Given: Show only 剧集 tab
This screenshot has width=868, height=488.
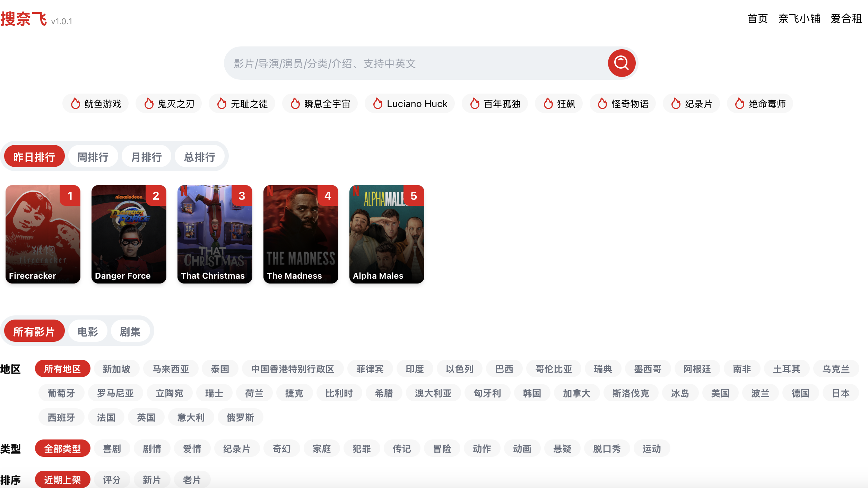Looking at the screenshot, I should [130, 332].
